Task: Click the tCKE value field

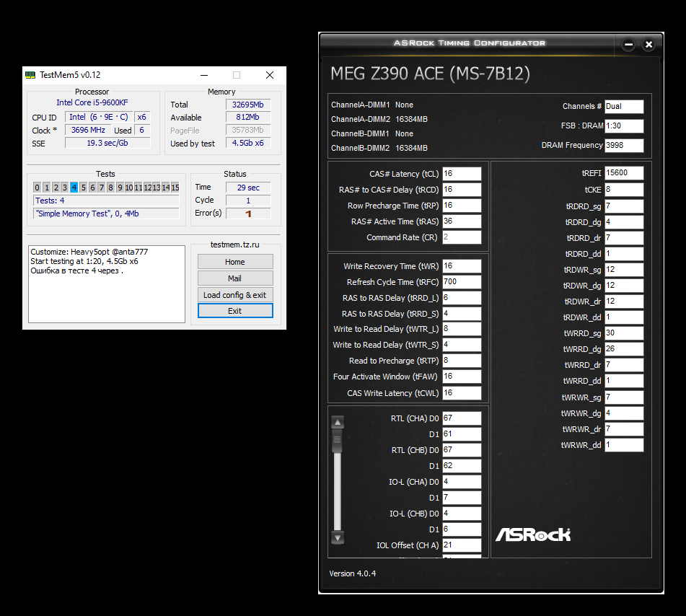Action: click(x=624, y=190)
